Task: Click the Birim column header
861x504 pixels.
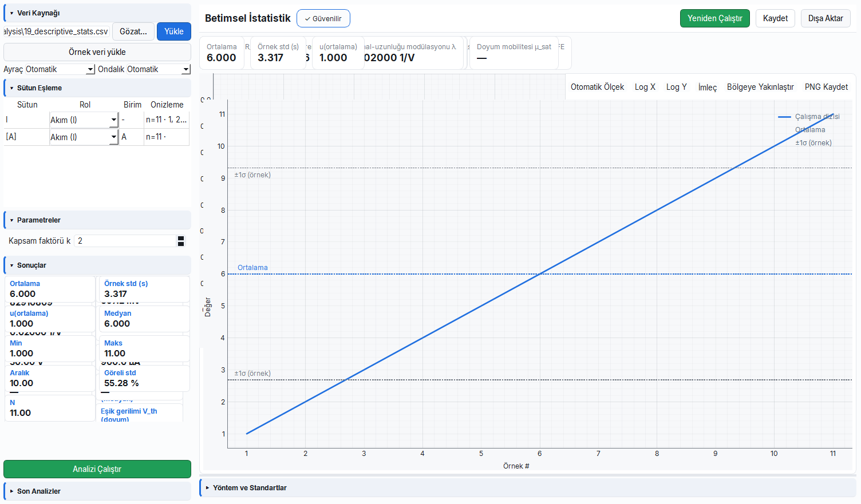Action: pos(132,105)
